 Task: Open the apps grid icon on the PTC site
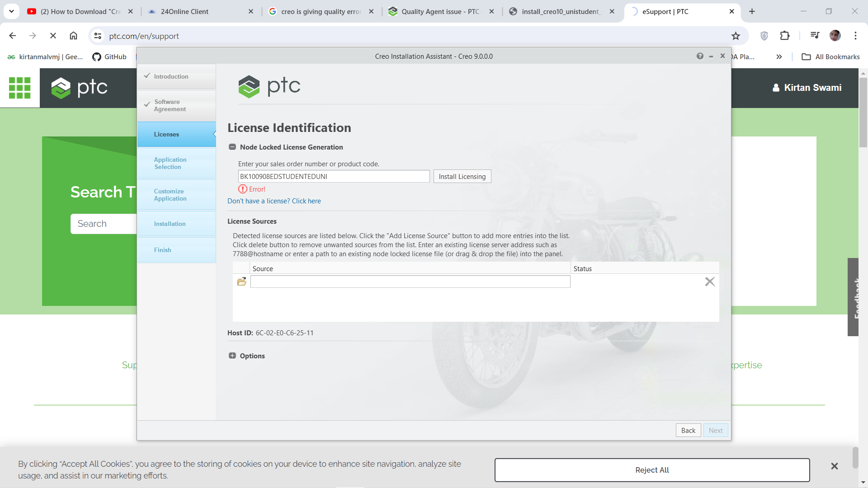pos(19,88)
